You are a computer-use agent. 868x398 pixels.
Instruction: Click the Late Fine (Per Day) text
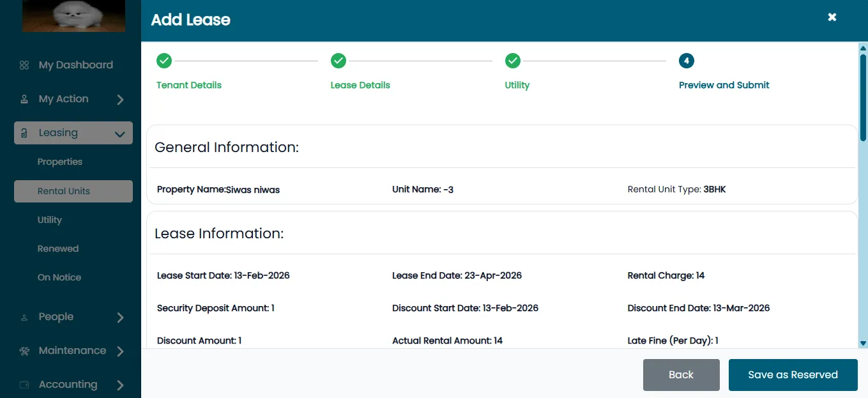point(673,341)
